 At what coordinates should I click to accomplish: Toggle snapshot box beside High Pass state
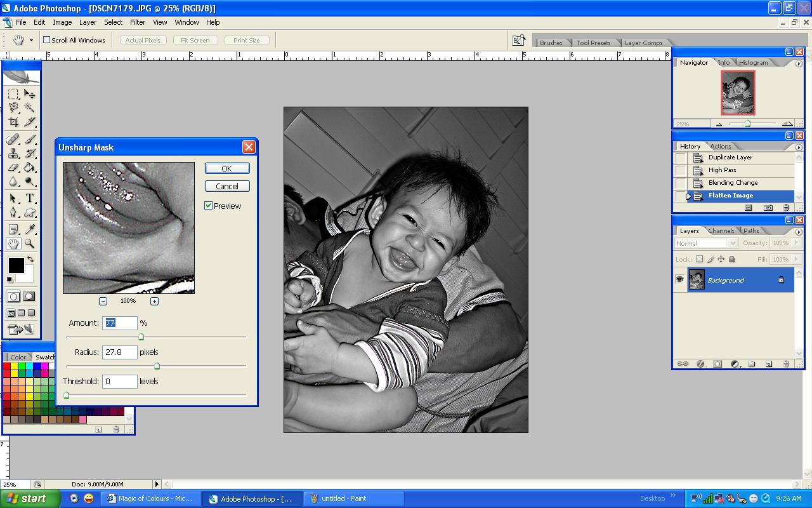click(x=681, y=170)
